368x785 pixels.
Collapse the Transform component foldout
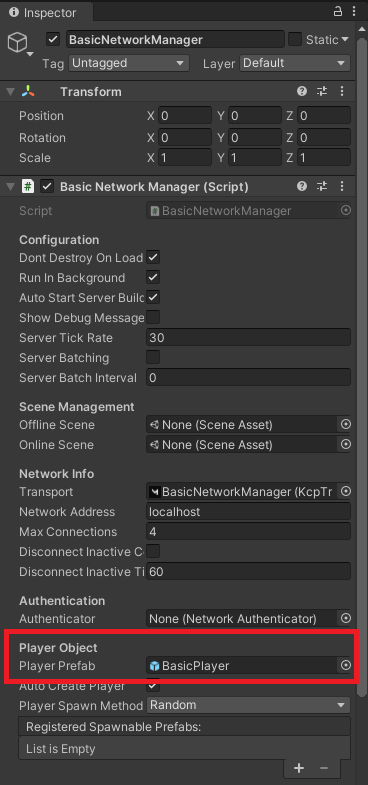[x=11, y=92]
